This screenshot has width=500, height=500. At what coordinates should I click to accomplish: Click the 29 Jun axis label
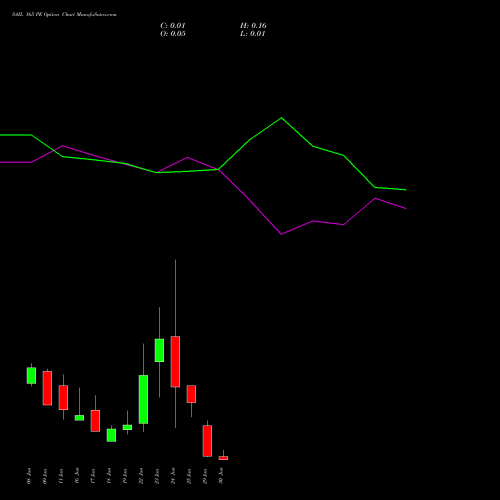(x=205, y=476)
